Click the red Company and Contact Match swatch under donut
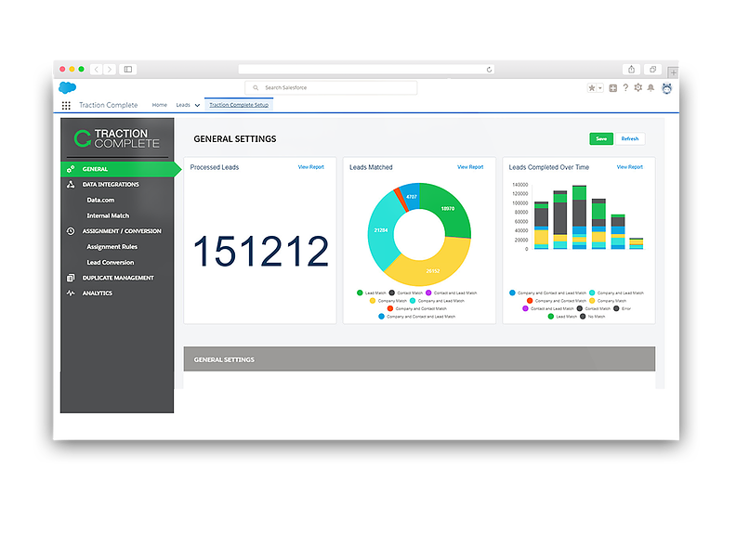 pyautogui.click(x=390, y=308)
